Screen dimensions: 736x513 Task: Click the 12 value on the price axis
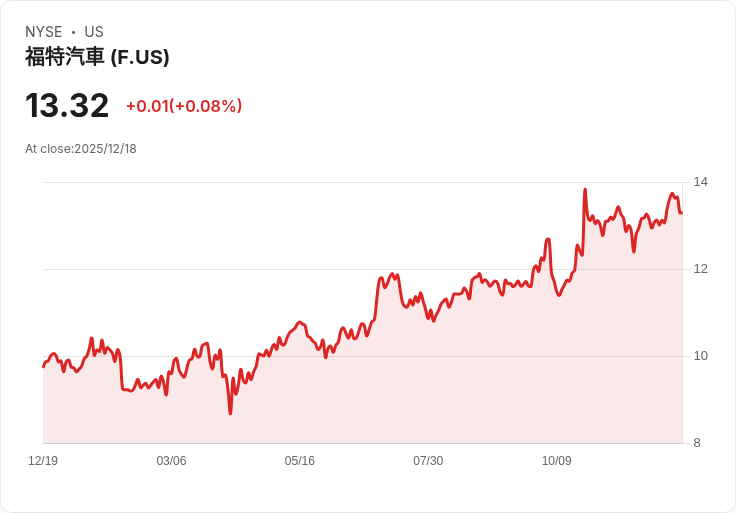click(701, 269)
